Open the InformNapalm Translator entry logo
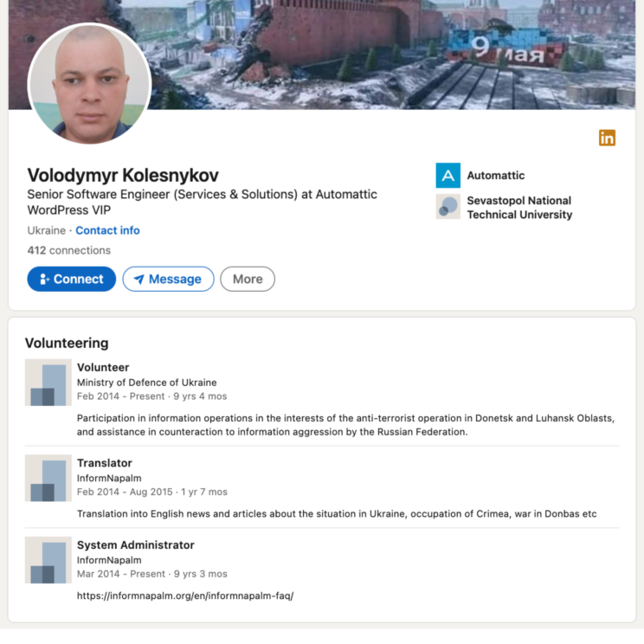This screenshot has height=644, width=644. (x=48, y=478)
